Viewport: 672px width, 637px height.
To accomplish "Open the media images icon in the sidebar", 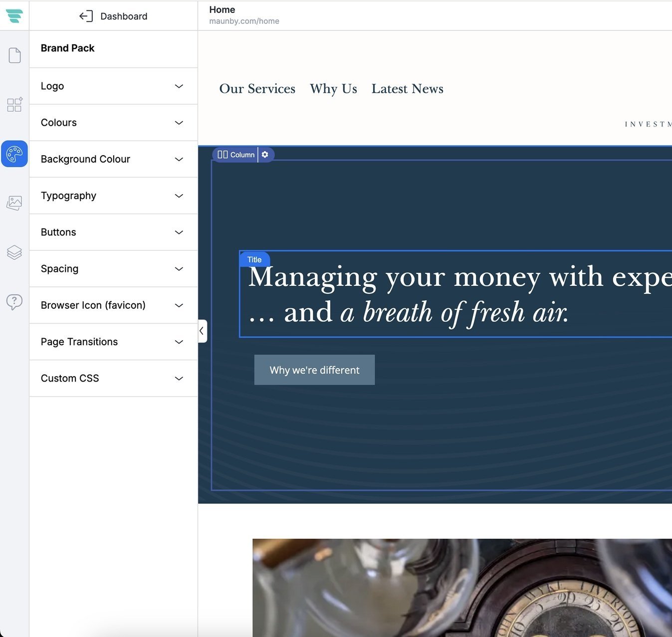I will click(x=14, y=203).
